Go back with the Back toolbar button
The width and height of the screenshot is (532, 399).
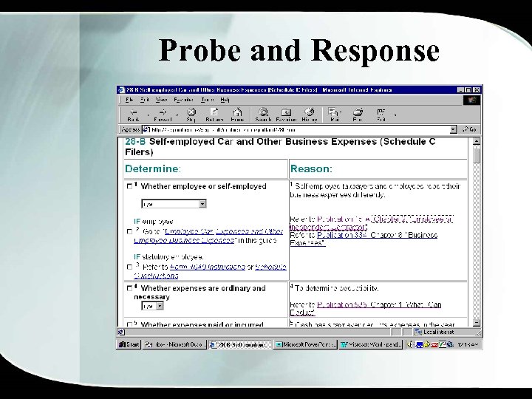pyautogui.click(x=133, y=115)
